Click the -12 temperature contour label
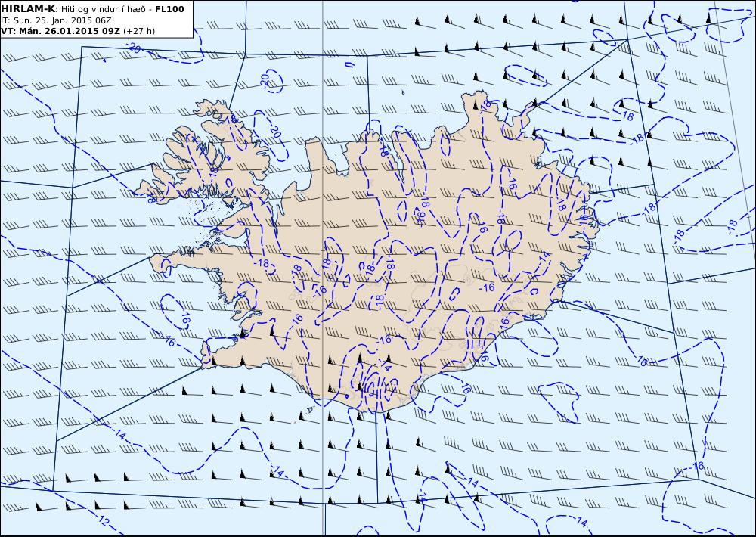756x537 pixels. (103, 520)
